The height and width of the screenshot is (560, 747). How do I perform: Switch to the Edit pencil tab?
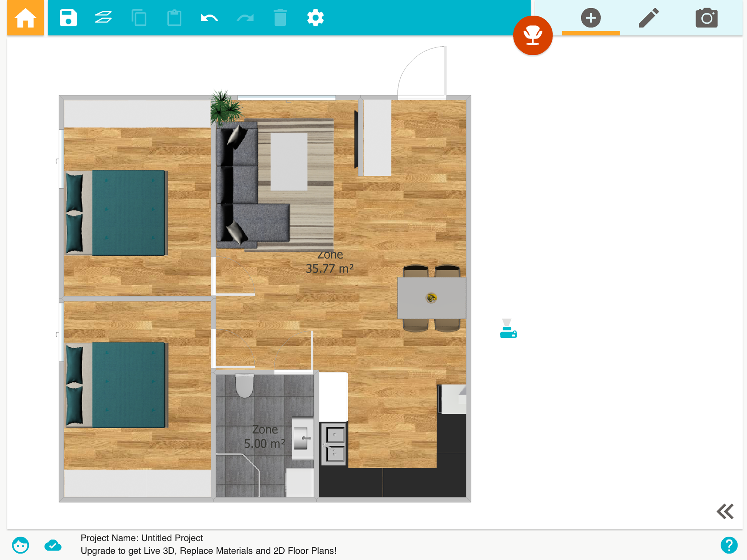tap(649, 18)
